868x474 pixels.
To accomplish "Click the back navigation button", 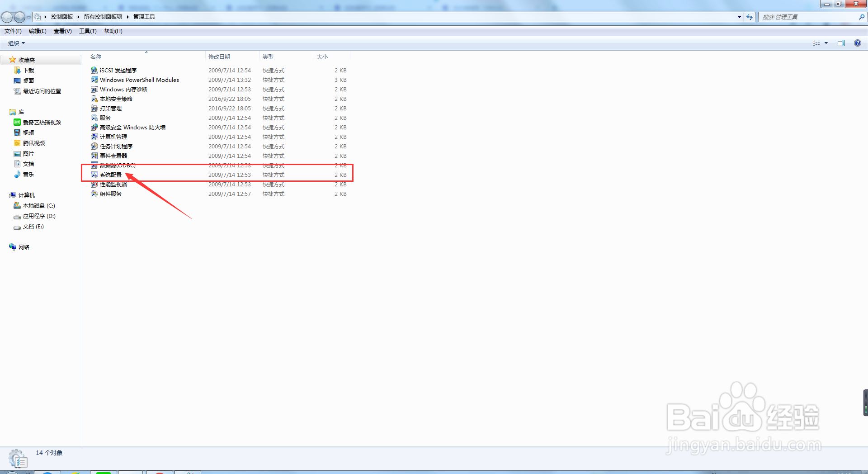I will 7,17.
